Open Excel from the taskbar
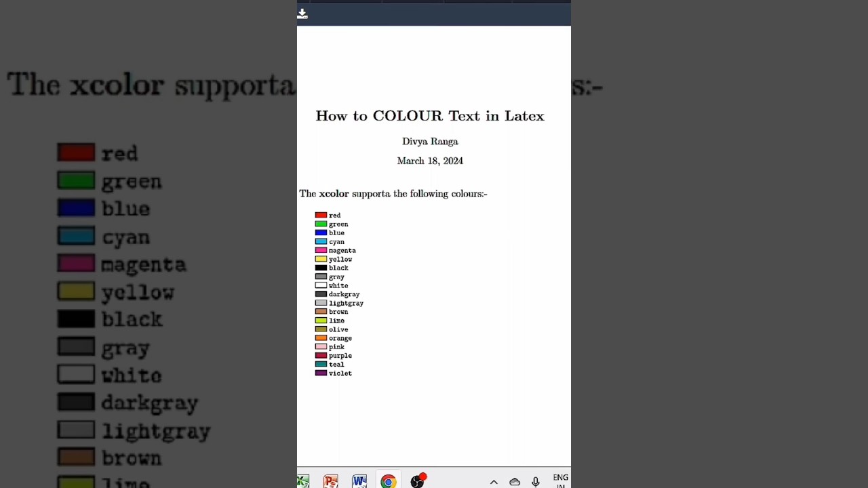 302,481
